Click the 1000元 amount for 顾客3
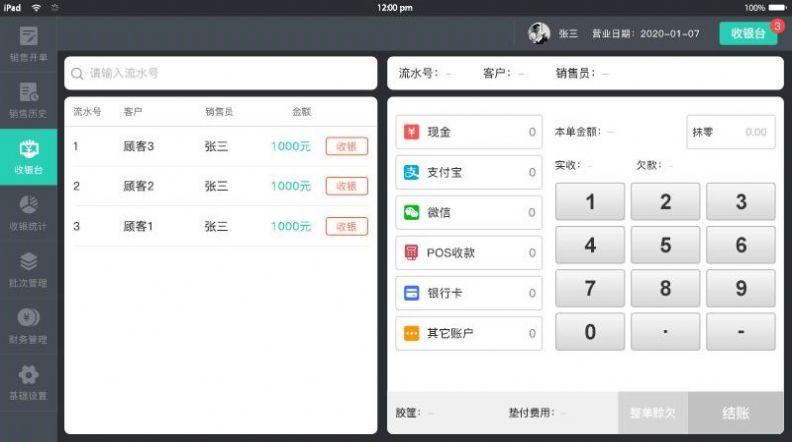This screenshot has height=442, width=792. click(x=290, y=146)
